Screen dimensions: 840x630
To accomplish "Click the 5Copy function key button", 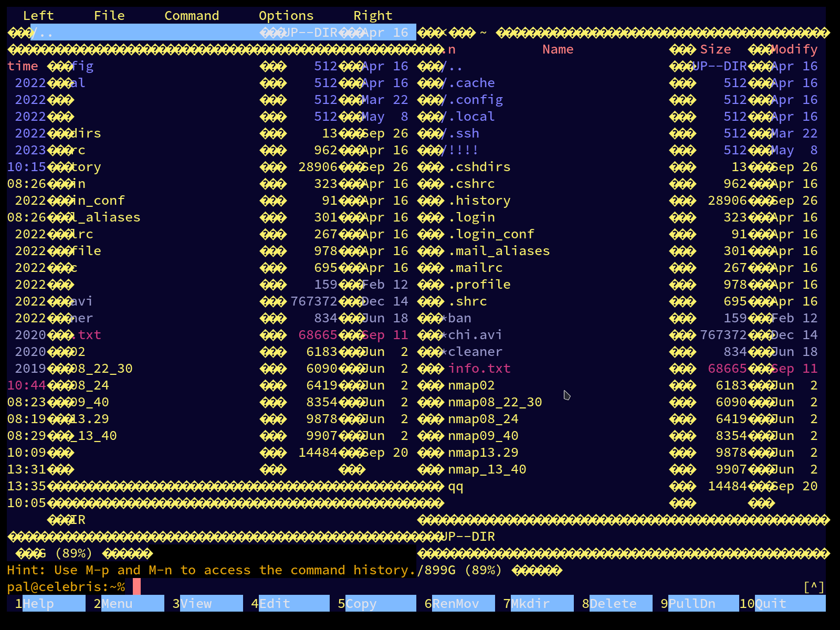I will click(376, 604).
